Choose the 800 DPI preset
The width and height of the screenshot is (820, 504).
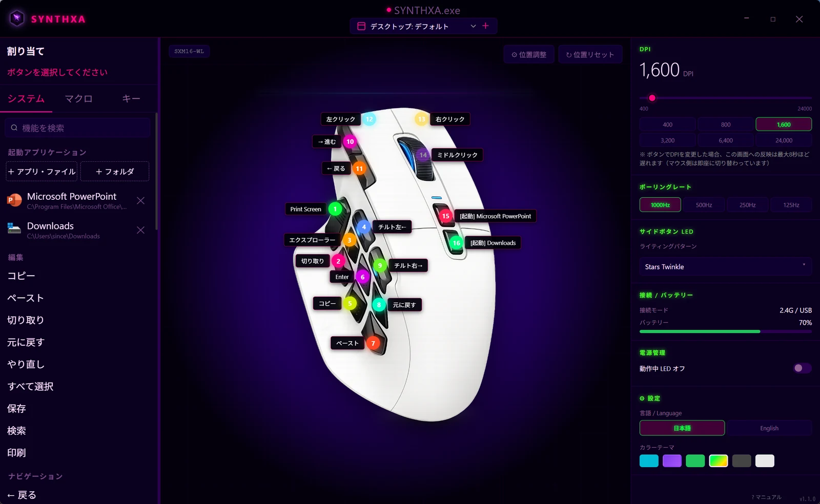pos(726,124)
